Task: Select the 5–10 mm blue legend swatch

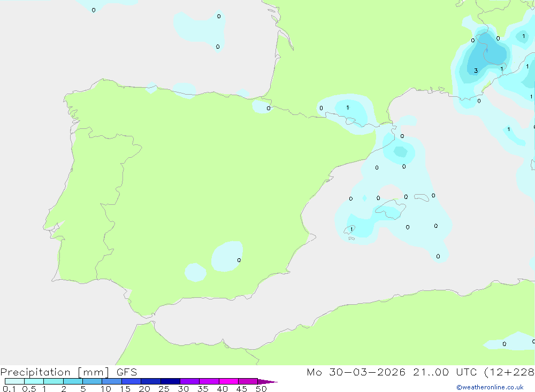Action: point(93,381)
